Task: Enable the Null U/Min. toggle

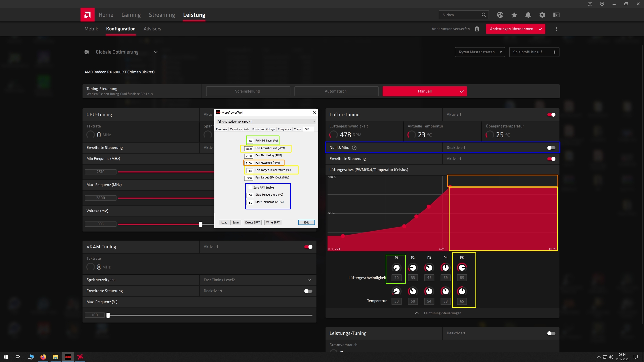Action: click(x=551, y=148)
